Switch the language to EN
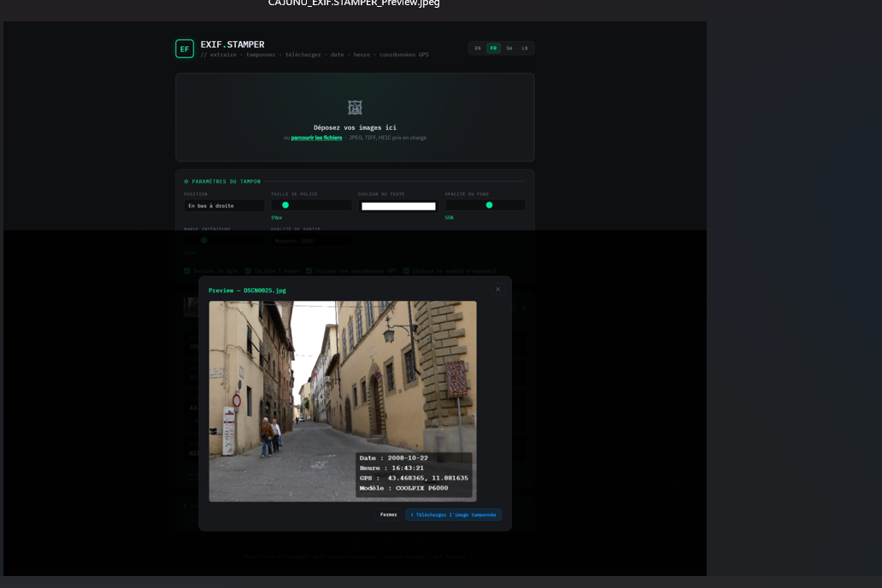The width and height of the screenshot is (882, 588). pos(478,49)
